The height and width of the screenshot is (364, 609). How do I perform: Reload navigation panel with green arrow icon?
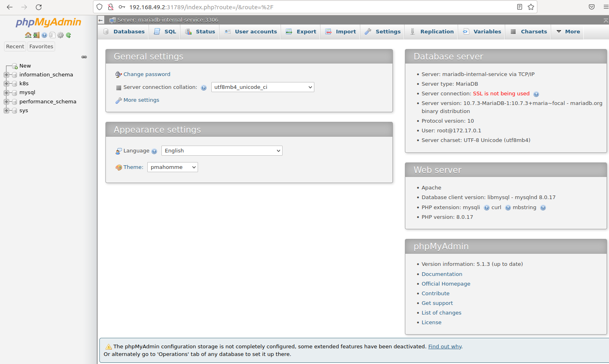68,35
